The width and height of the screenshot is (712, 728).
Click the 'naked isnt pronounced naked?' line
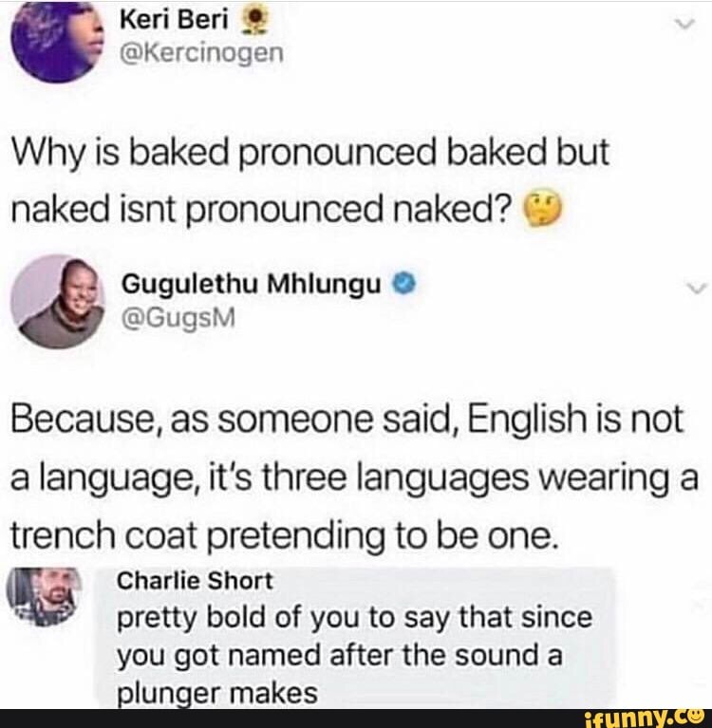pyautogui.click(x=260, y=209)
